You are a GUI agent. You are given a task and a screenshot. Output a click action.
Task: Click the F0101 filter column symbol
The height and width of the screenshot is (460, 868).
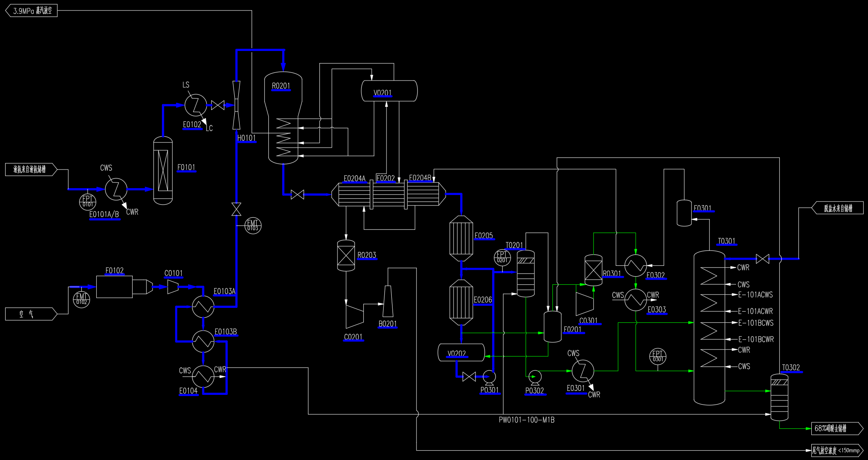click(x=163, y=171)
